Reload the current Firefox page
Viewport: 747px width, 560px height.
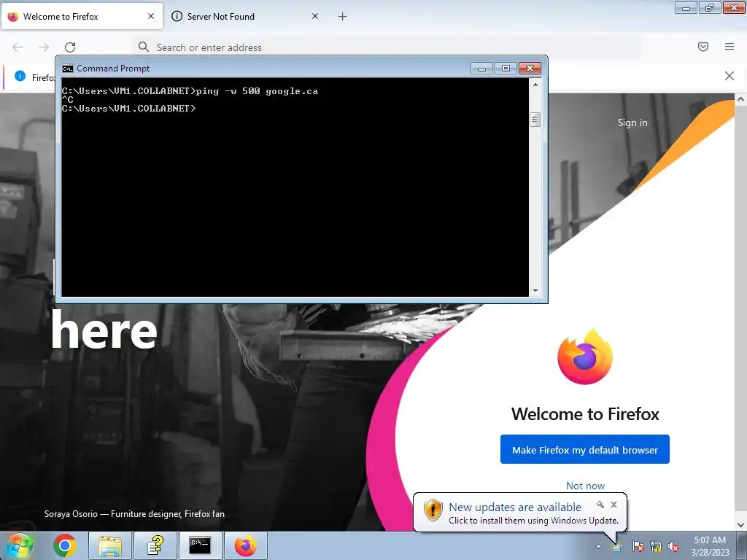(70, 47)
